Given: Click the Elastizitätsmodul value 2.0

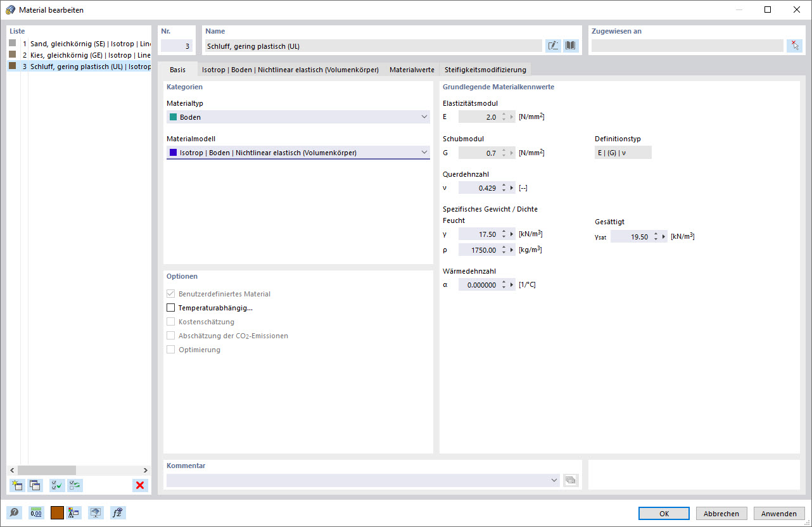Looking at the screenshot, I should click(479, 117).
